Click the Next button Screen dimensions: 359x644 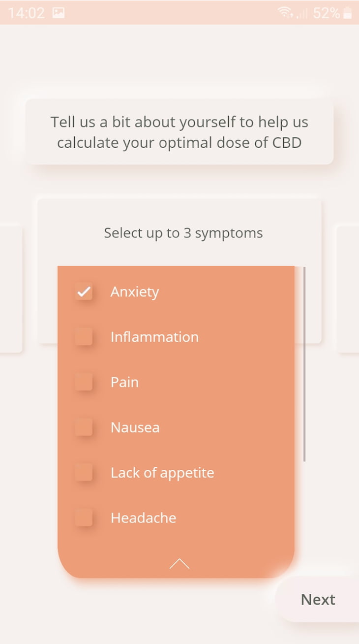[x=318, y=600]
